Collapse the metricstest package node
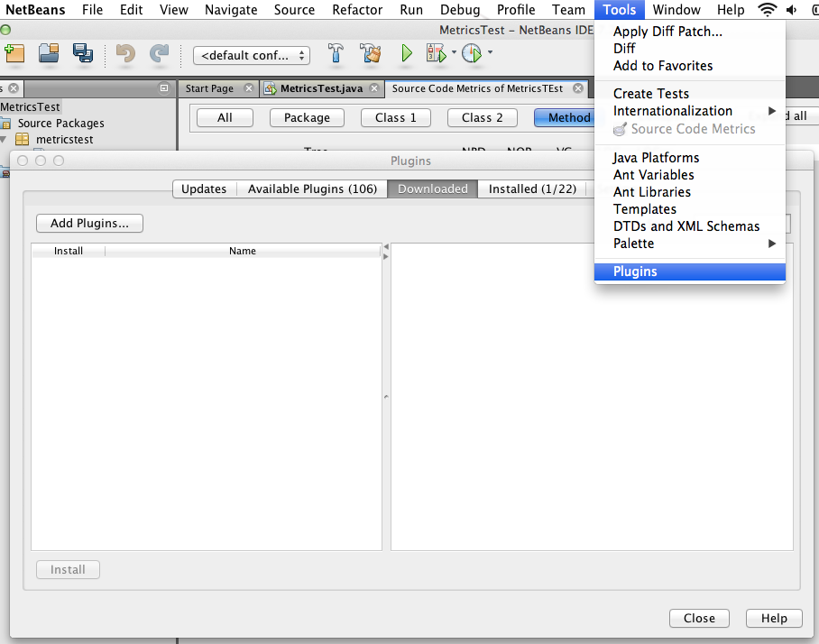Screen dimensions: 819x644 point(4,140)
